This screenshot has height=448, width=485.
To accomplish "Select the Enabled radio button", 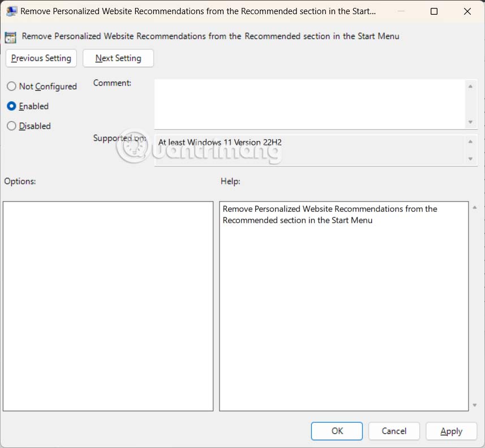I will (11, 106).
